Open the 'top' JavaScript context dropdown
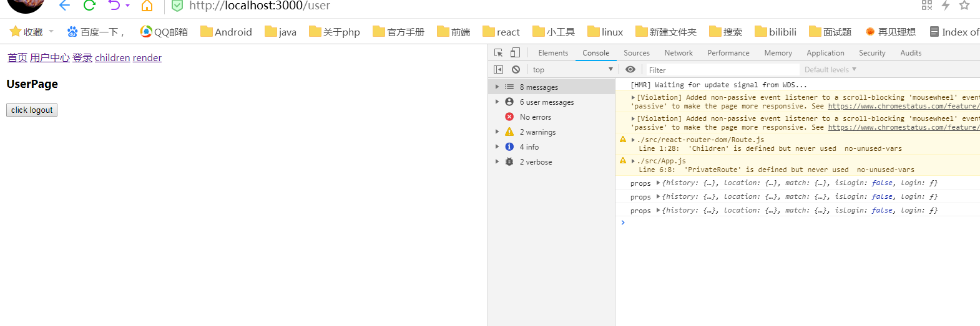Viewport: 980px width, 326px height. coord(572,70)
